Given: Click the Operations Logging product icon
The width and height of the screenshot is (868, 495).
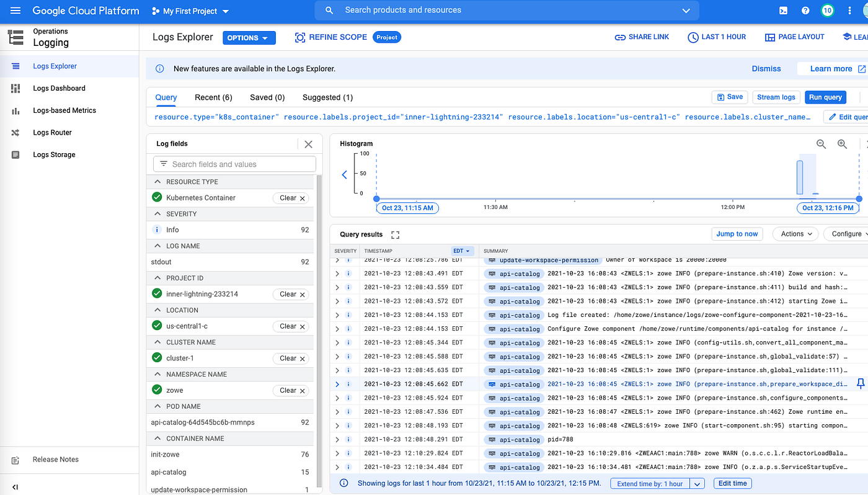Looking at the screenshot, I should click(15, 37).
